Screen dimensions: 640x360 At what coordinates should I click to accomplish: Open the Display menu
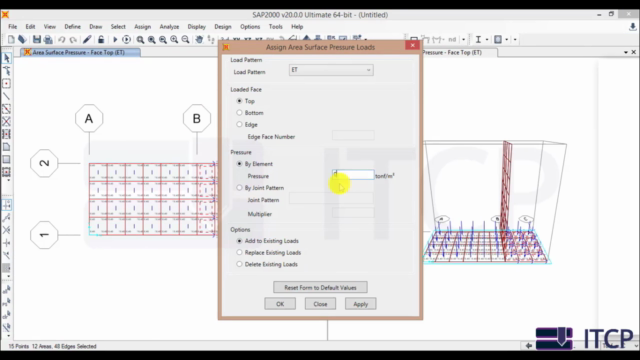click(x=196, y=27)
